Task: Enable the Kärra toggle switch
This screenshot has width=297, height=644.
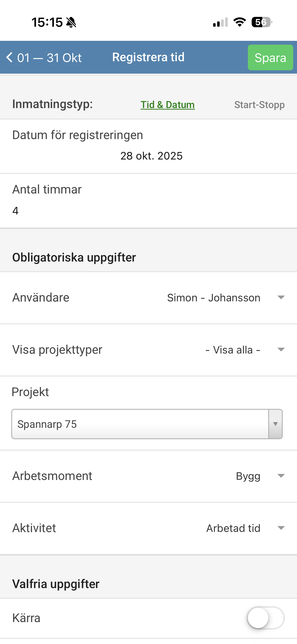Action: 266,618
